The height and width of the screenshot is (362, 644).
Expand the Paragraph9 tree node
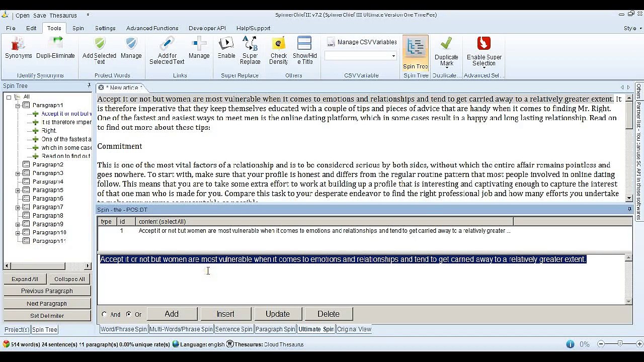click(x=18, y=224)
